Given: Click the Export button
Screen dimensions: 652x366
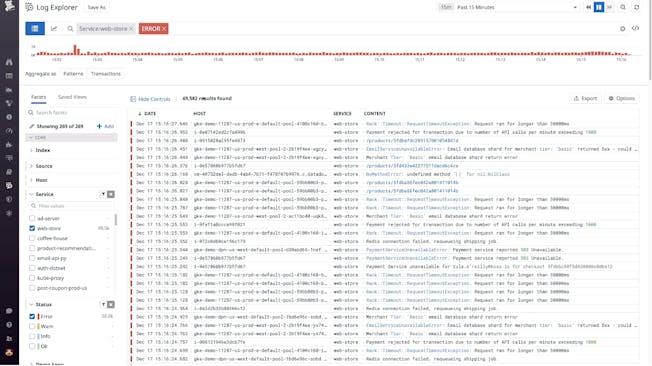Looking at the screenshot, I should (x=585, y=99).
